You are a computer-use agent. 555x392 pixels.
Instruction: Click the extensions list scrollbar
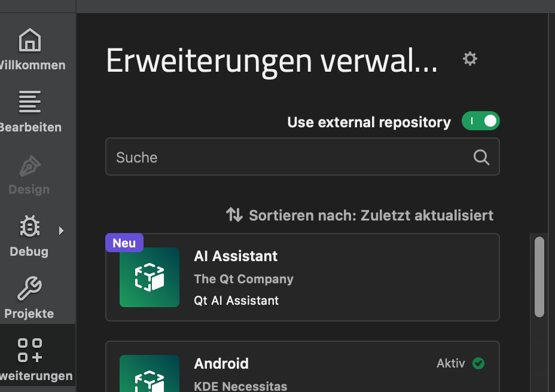coord(539,277)
